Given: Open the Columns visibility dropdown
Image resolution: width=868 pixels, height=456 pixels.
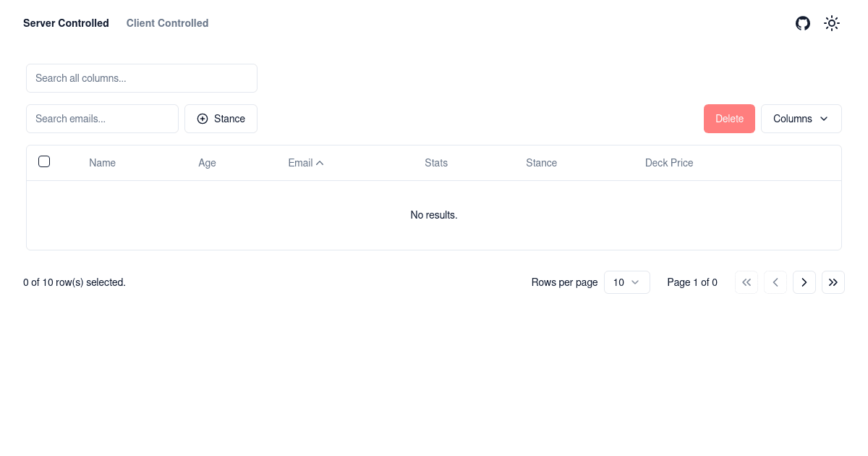Looking at the screenshot, I should click(801, 119).
